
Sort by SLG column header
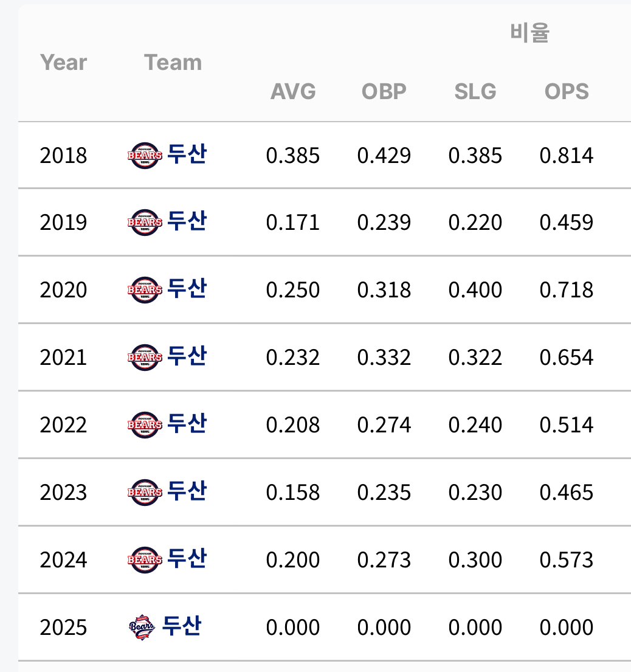click(475, 92)
